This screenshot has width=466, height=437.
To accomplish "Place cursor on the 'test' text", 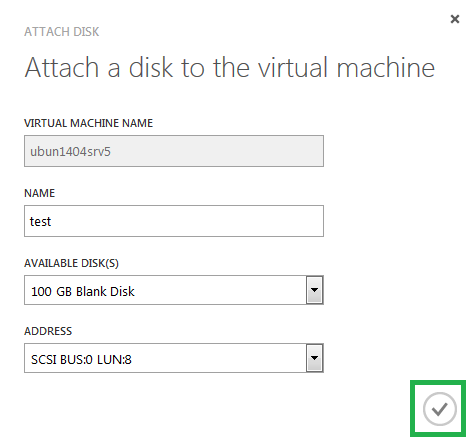I will (40, 222).
